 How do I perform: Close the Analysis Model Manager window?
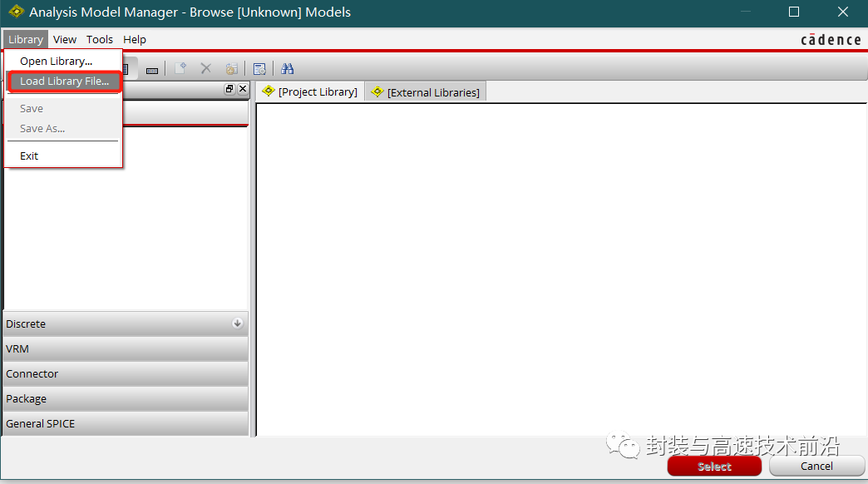tap(842, 12)
